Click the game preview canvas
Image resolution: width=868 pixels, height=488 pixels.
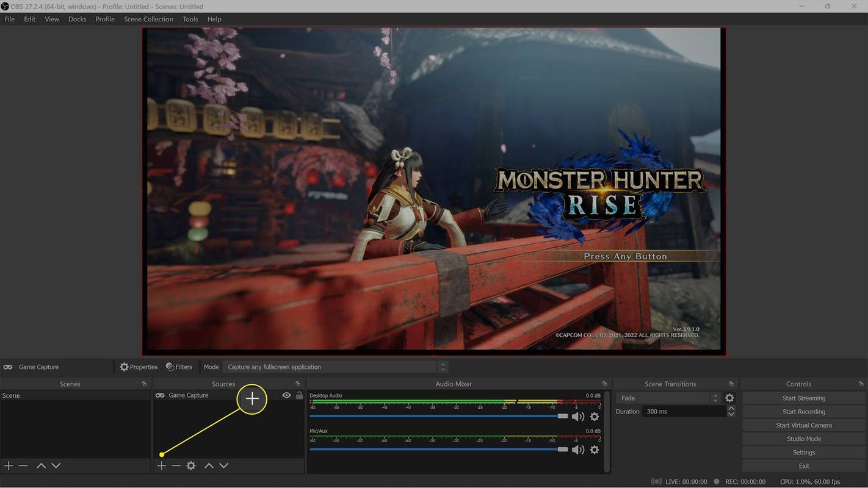click(x=433, y=191)
